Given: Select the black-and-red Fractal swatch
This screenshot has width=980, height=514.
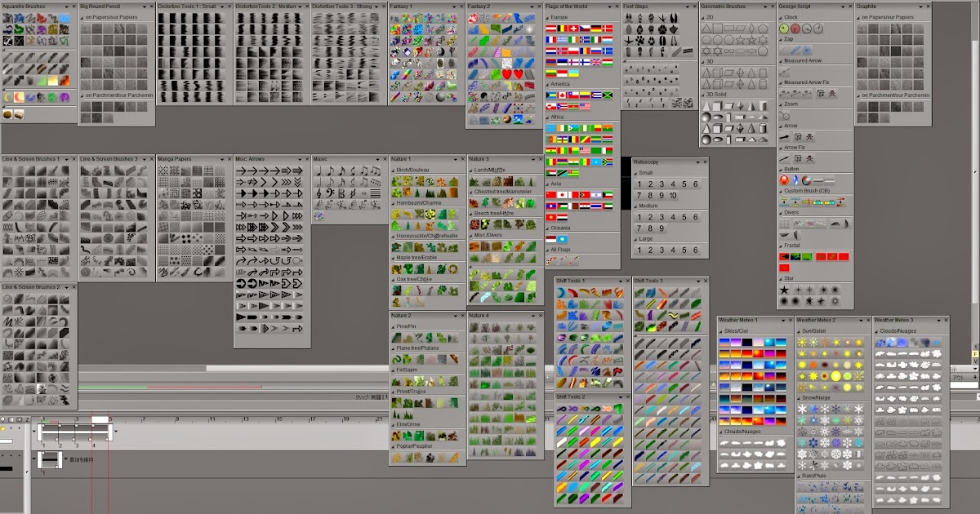Looking at the screenshot, I should pyautogui.click(x=784, y=256).
